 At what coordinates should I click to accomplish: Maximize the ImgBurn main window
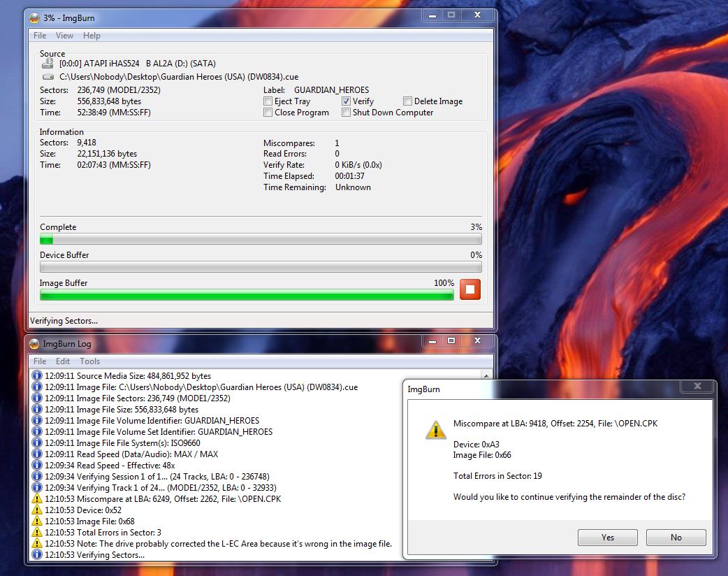tap(451, 15)
